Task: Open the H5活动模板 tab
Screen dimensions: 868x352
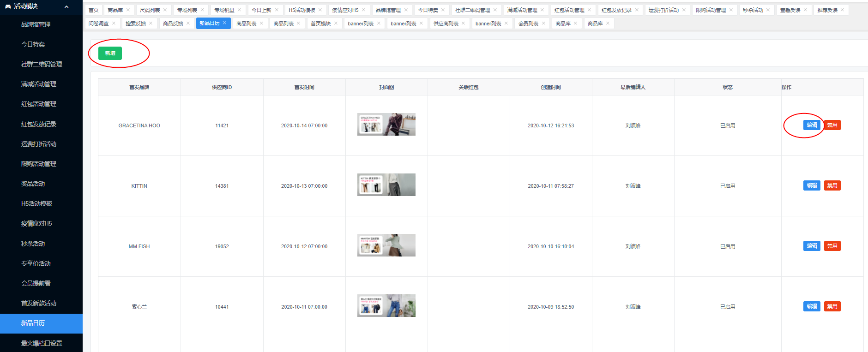Action: tap(302, 10)
